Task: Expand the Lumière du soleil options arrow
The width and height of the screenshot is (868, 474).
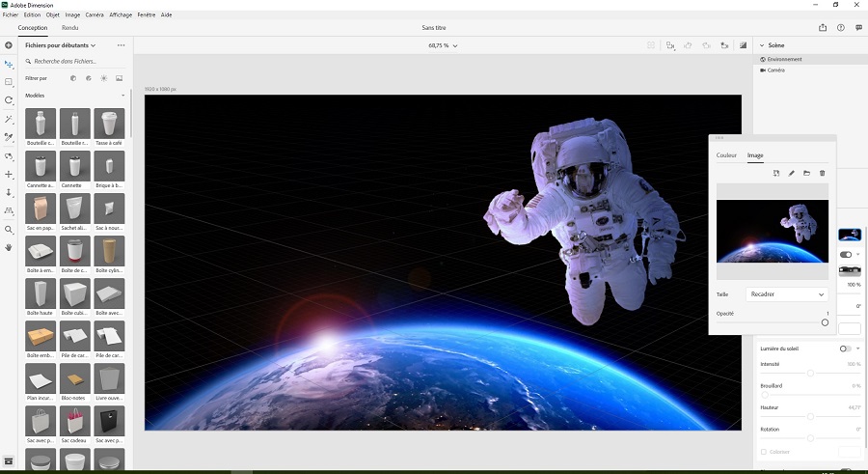Action: tap(858, 349)
